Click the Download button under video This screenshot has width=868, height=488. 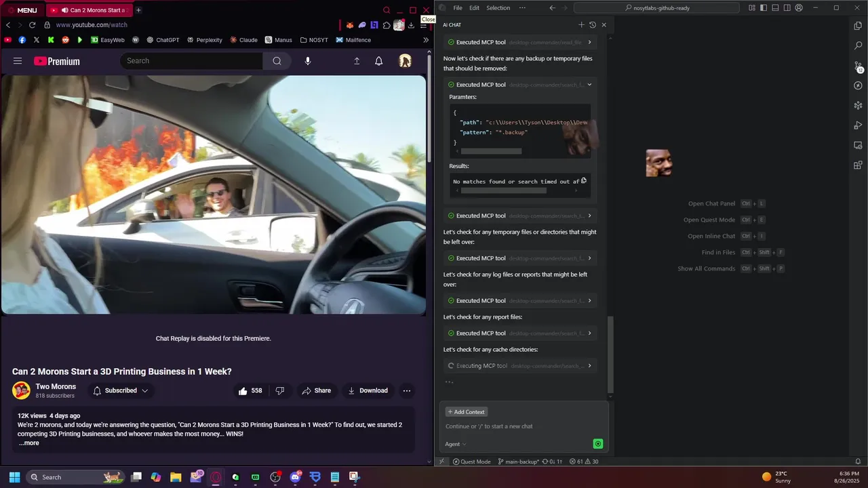[368, 390]
